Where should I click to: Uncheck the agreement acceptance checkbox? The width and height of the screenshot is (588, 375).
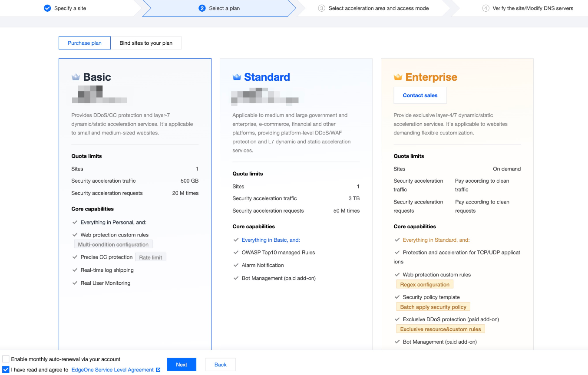point(6,370)
